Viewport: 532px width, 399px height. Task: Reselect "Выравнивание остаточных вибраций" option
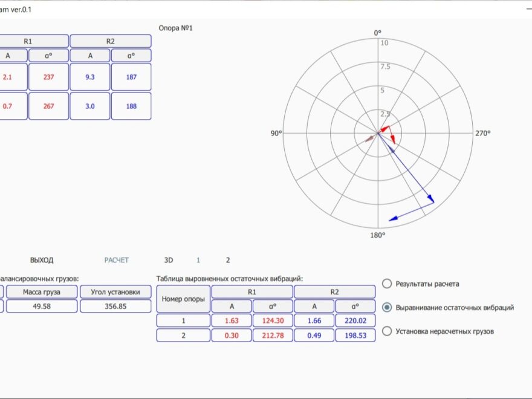[x=387, y=307]
